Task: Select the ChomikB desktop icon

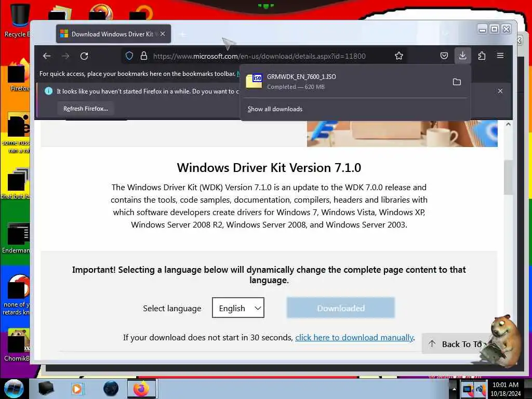Action: tap(17, 345)
